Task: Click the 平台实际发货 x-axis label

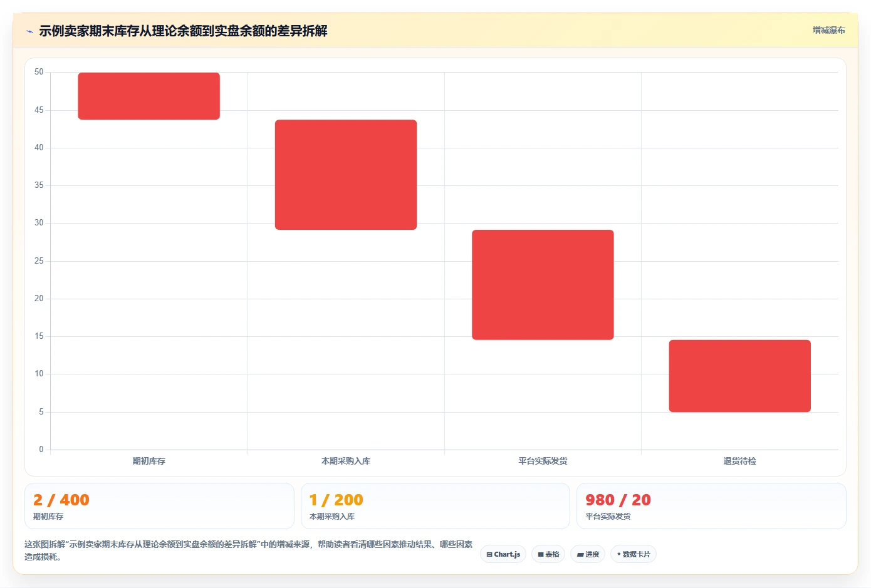Action: (543, 461)
